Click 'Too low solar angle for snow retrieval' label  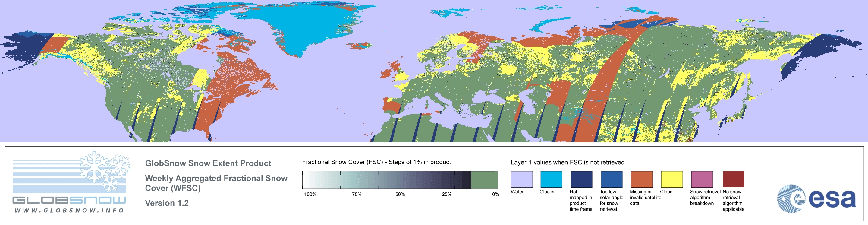(x=611, y=200)
